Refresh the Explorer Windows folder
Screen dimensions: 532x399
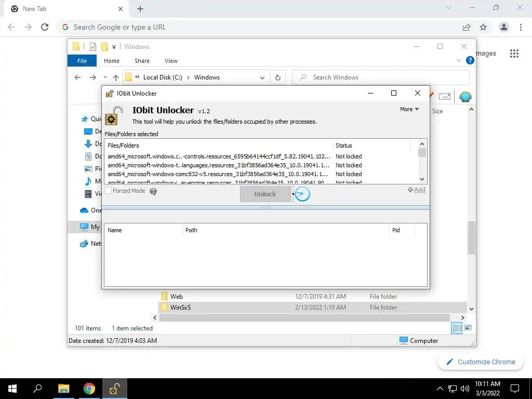click(278, 78)
